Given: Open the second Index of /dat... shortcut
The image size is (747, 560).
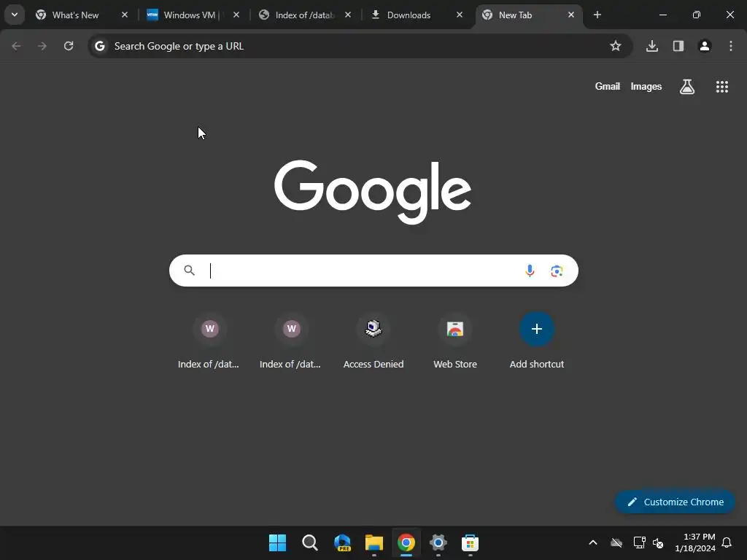Looking at the screenshot, I should 290,340.
